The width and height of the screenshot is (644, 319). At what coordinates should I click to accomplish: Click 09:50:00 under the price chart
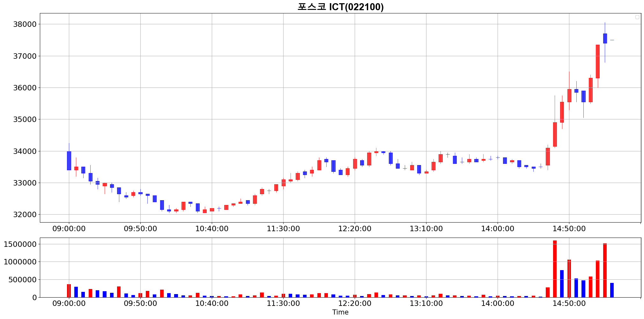tap(140, 229)
